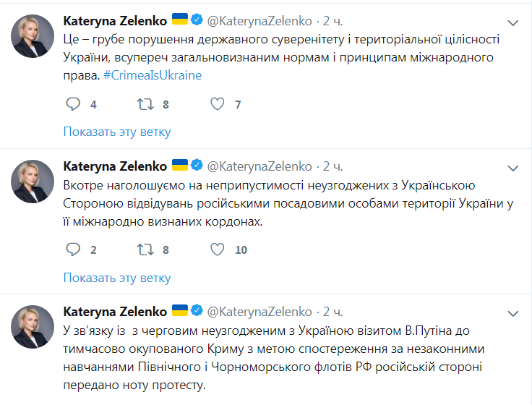Reply to the tweet starting with 'Вкотре наголошуємо'

tap(72, 250)
